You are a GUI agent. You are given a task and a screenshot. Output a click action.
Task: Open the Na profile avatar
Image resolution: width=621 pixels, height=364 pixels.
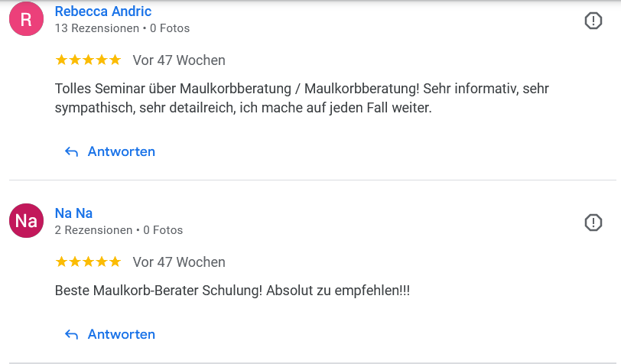tap(26, 221)
